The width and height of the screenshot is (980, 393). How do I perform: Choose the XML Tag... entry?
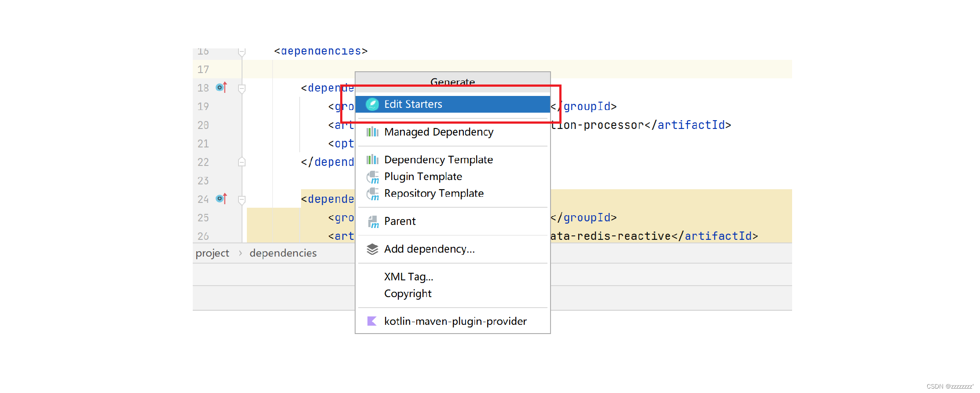coord(452,277)
